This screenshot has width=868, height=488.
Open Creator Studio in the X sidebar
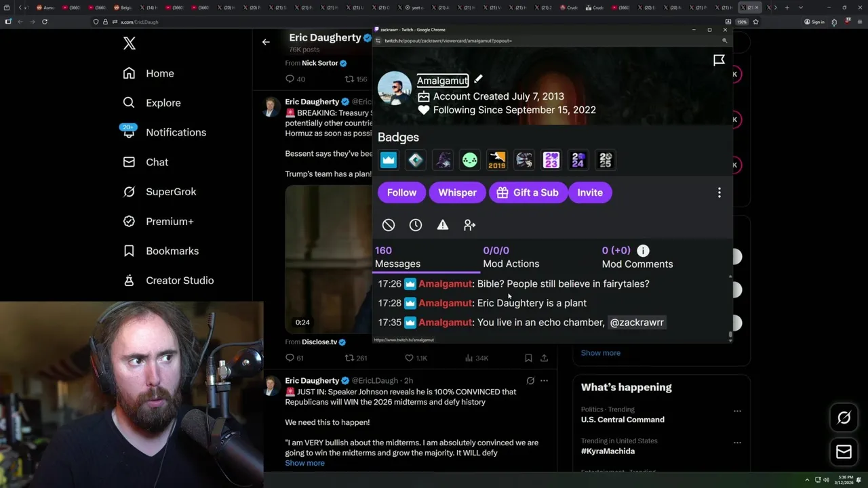167,281
